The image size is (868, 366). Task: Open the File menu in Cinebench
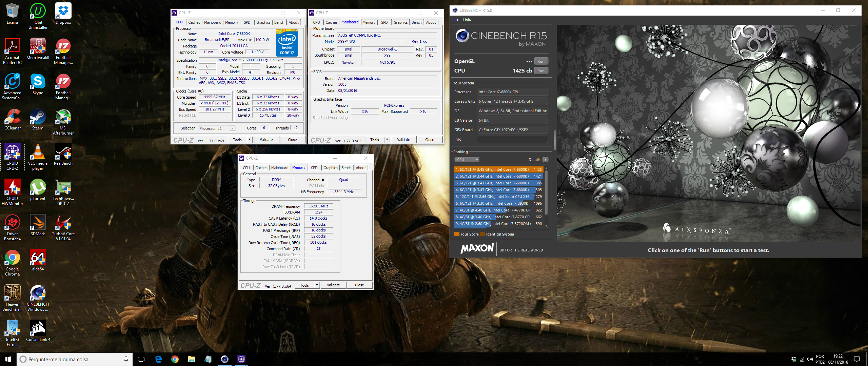point(455,19)
